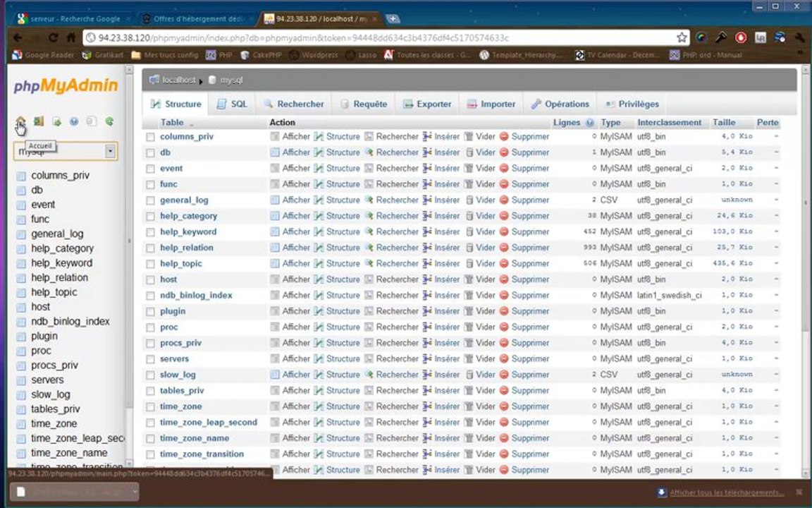
Task: Open slow_log table in sidebar
Action: pos(51,394)
